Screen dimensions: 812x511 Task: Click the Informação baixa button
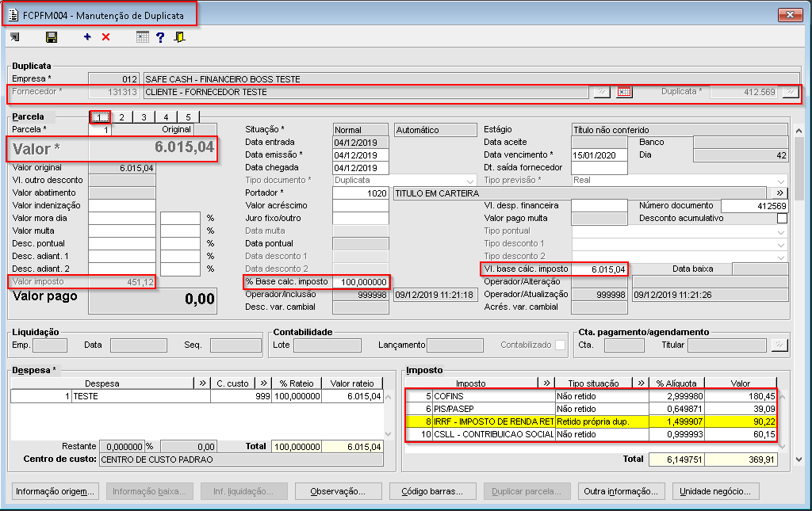149,491
